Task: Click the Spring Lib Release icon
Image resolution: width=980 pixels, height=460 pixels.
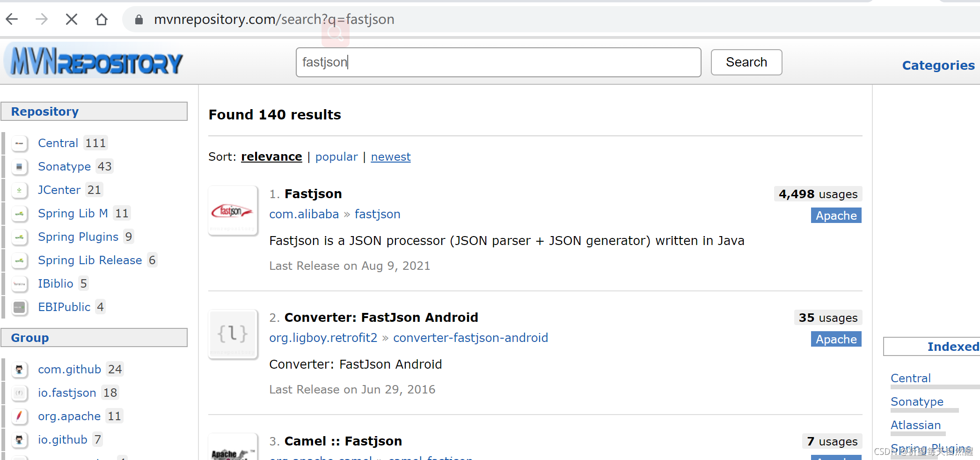Action: pos(19,260)
